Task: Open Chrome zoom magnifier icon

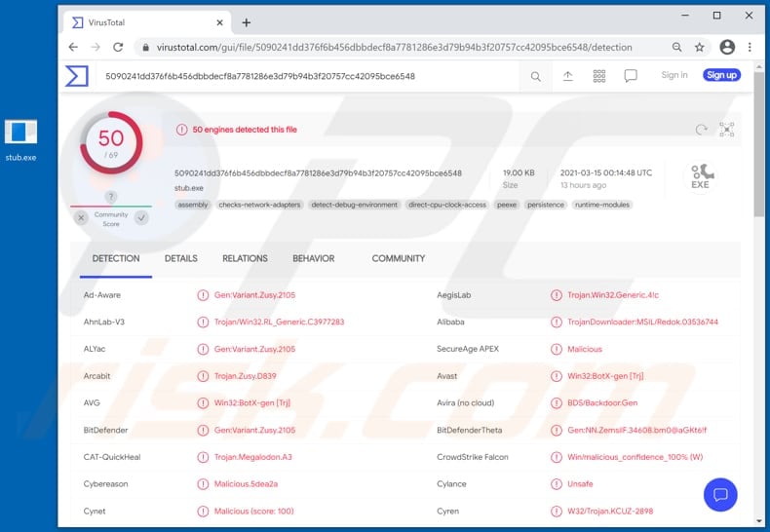Action: pos(676,47)
